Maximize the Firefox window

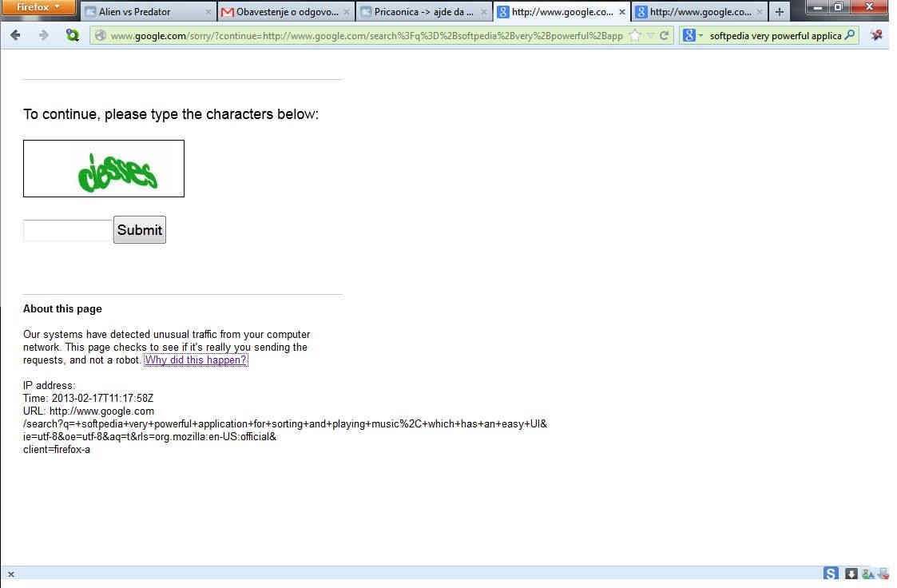[x=839, y=7]
